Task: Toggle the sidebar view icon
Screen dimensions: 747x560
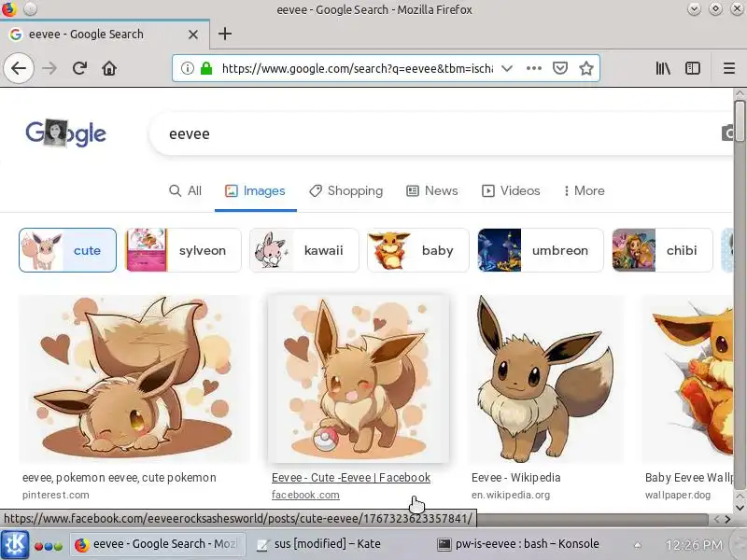Action: [692, 68]
